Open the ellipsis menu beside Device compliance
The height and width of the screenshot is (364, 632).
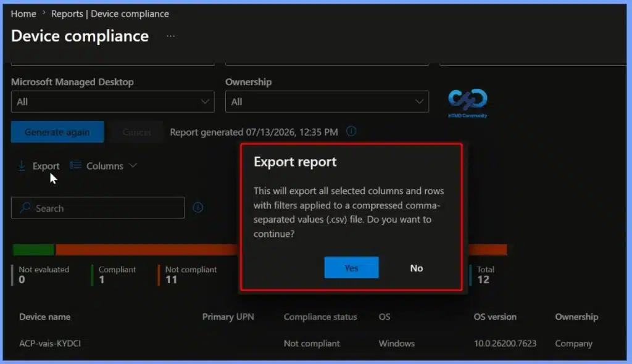click(170, 36)
